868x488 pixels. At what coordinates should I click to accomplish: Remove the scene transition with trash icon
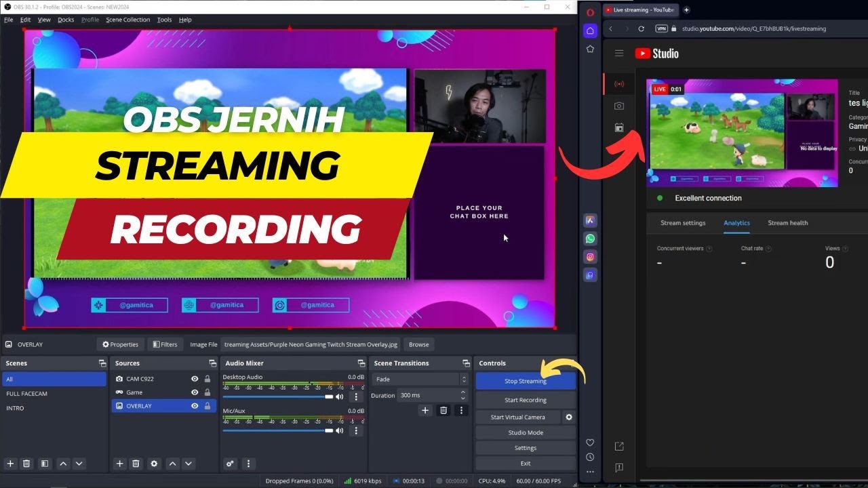(443, 410)
